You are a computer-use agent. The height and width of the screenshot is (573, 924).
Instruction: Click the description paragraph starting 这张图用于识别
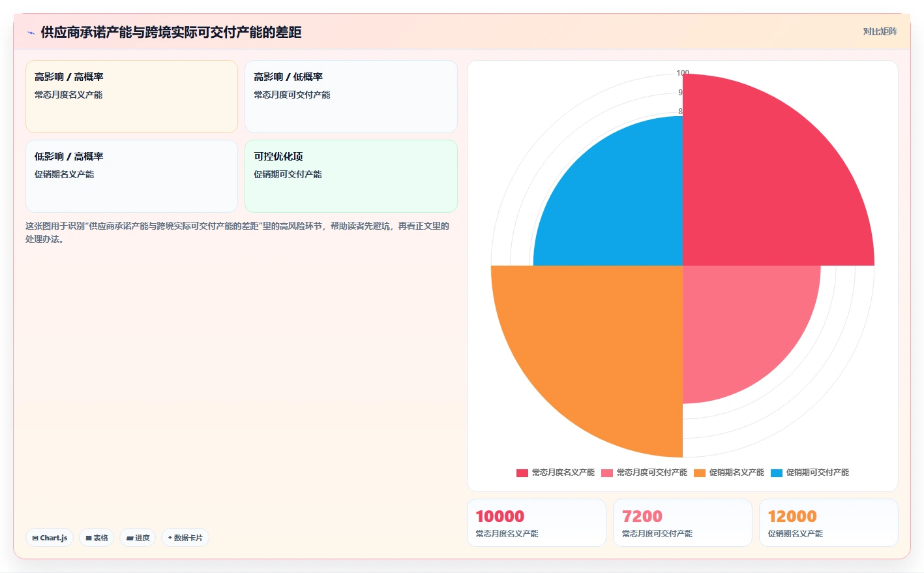[x=237, y=232]
